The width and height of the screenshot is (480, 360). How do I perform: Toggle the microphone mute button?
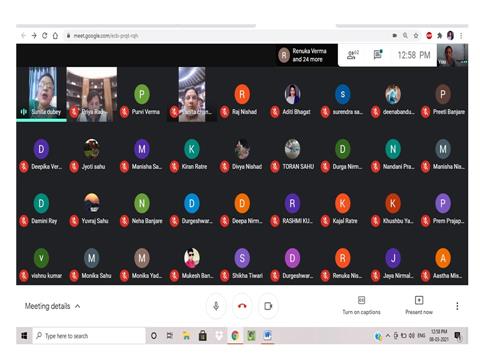click(216, 306)
